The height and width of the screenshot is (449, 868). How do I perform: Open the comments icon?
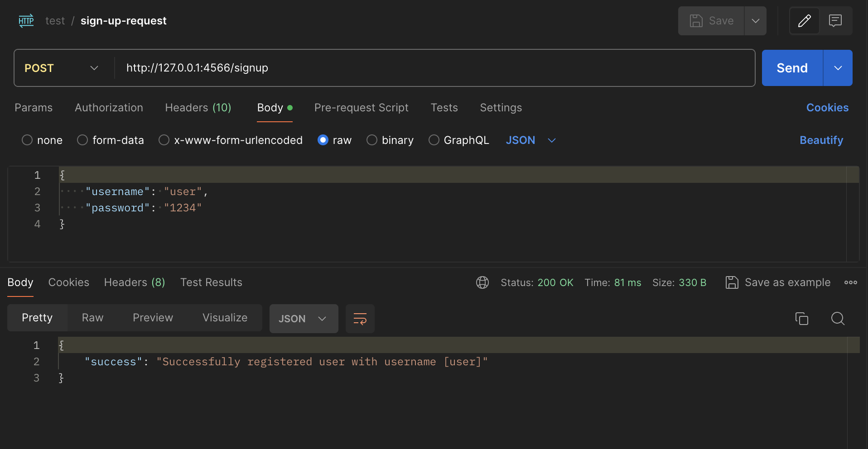(x=835, y=21)
